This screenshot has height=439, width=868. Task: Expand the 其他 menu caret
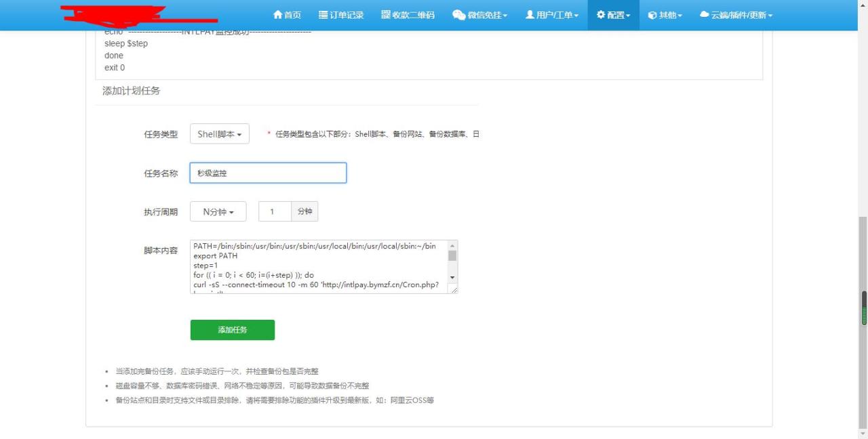click(x=679, y=16)
